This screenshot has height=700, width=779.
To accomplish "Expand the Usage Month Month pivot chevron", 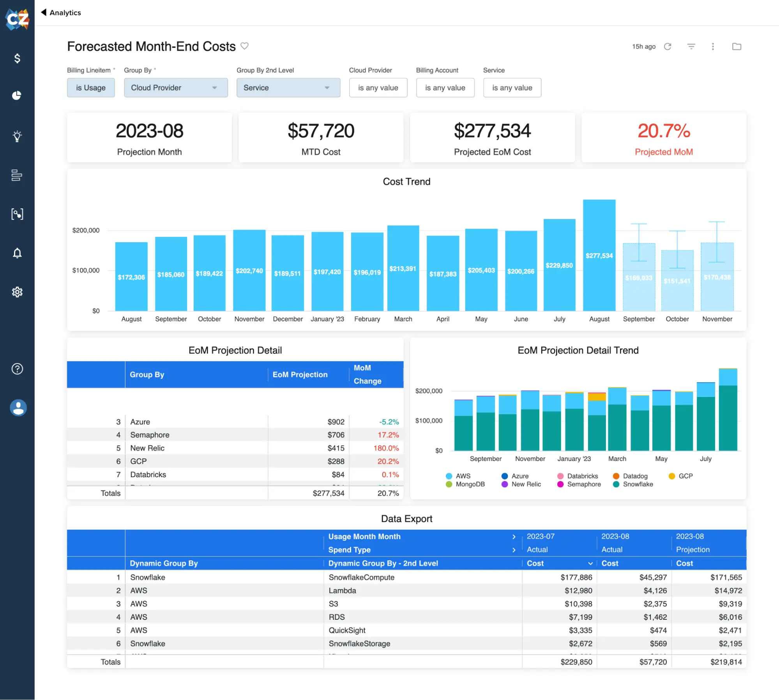I will (514, 536).
